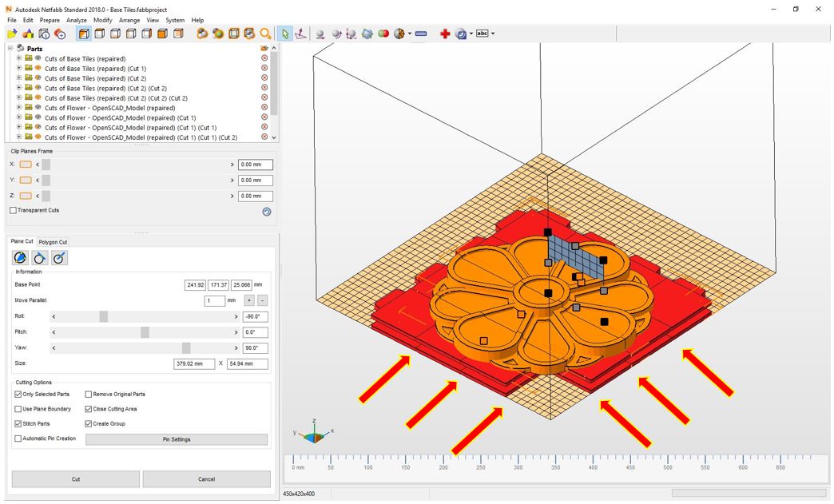The image size is (834, 504).
Task: Click the X clip plane orientation icon
Action: click(26, 165)
